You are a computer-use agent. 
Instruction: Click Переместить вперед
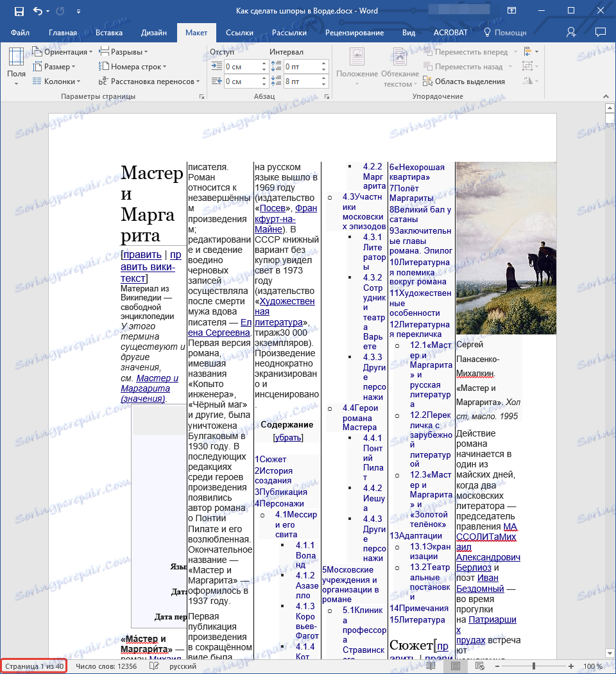[x=470, y=52]
